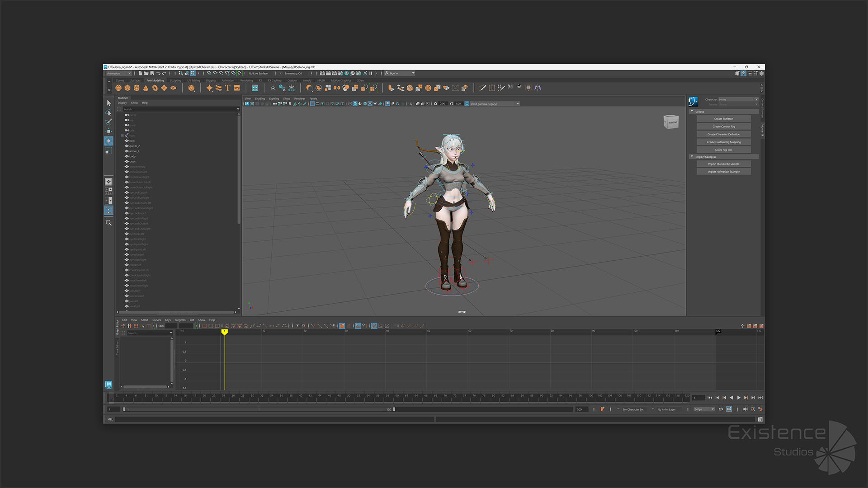The width and height of the screenshot is (868, 488).
Task: Collapse the Import Samples section
Action: tap(692, 157)
